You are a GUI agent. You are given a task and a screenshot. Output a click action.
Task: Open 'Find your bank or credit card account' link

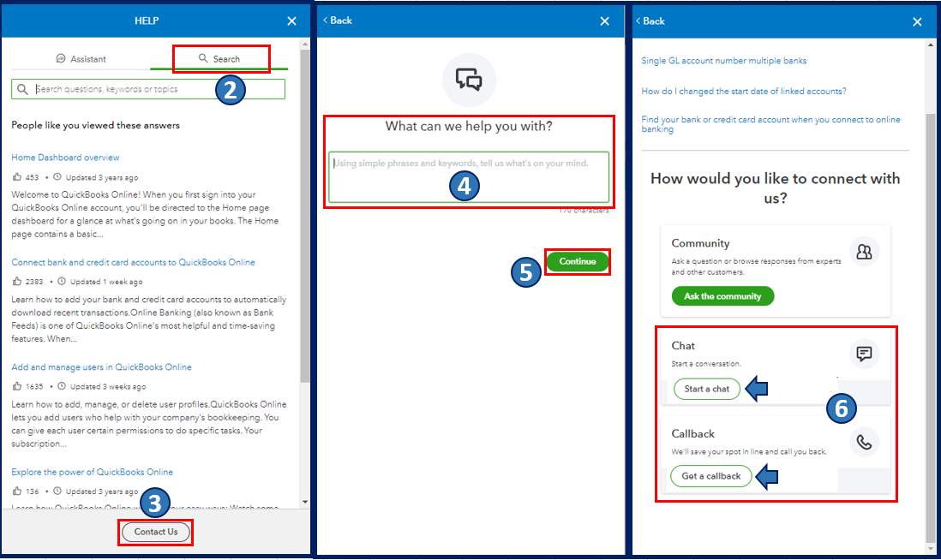click(770, 124)
